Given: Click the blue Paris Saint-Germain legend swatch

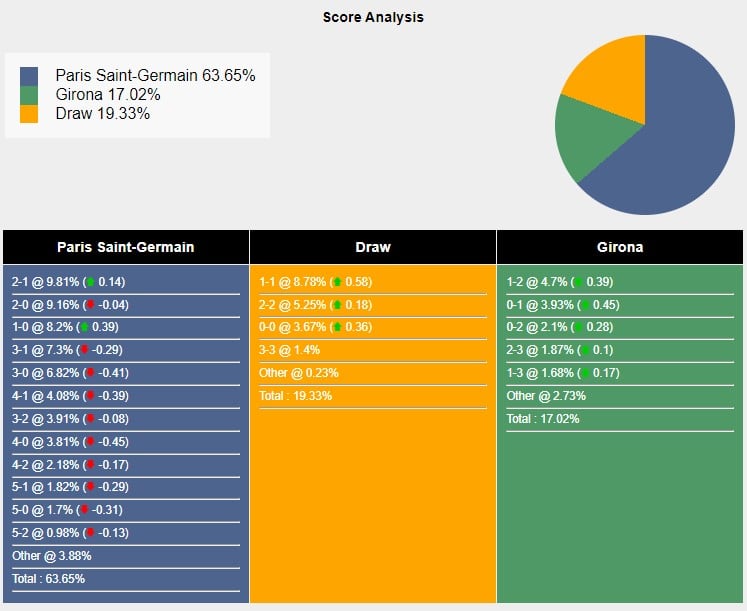Looking at the screenshot, I should [29, 76].
